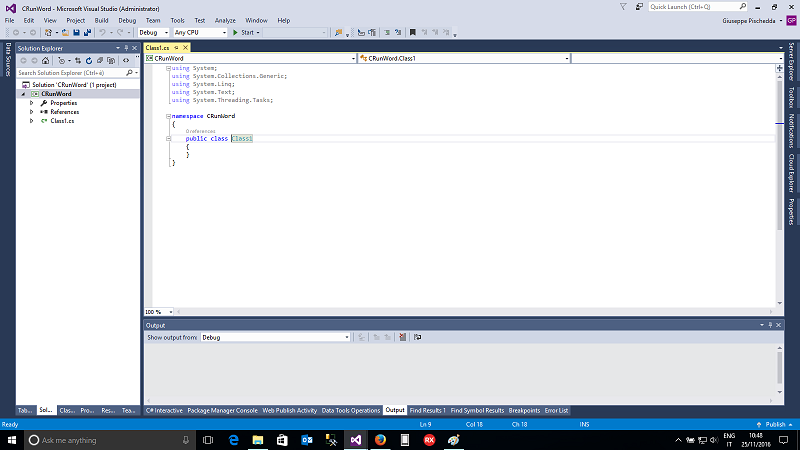This screenshot has width=800, height=450.
Task: Click the notifications filter funnel icon
Action: [623, 7]
